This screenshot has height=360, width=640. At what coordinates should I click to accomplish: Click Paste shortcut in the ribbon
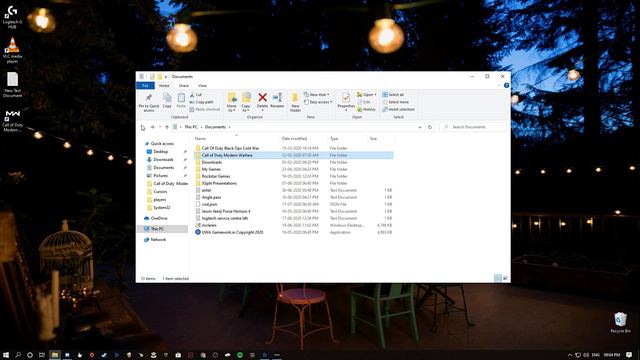pos(205,109)
